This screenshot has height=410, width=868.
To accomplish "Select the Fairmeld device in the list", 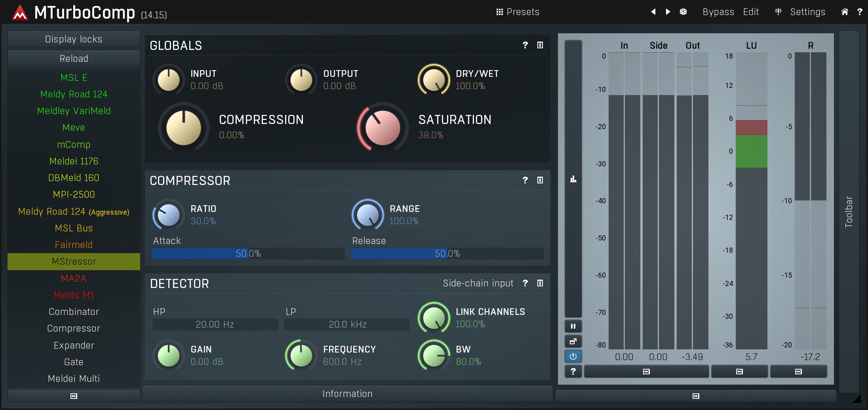I will click(74, 245).
